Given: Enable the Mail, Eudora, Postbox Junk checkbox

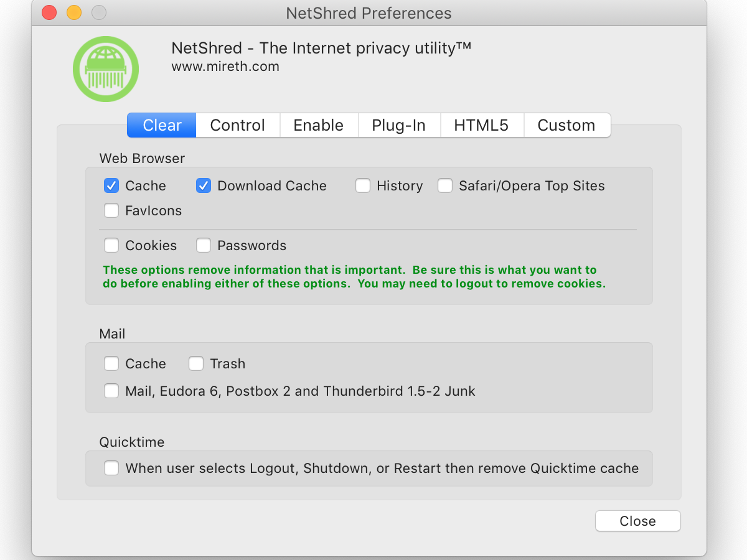Looking at the screenshot, I should pos(111,391).
